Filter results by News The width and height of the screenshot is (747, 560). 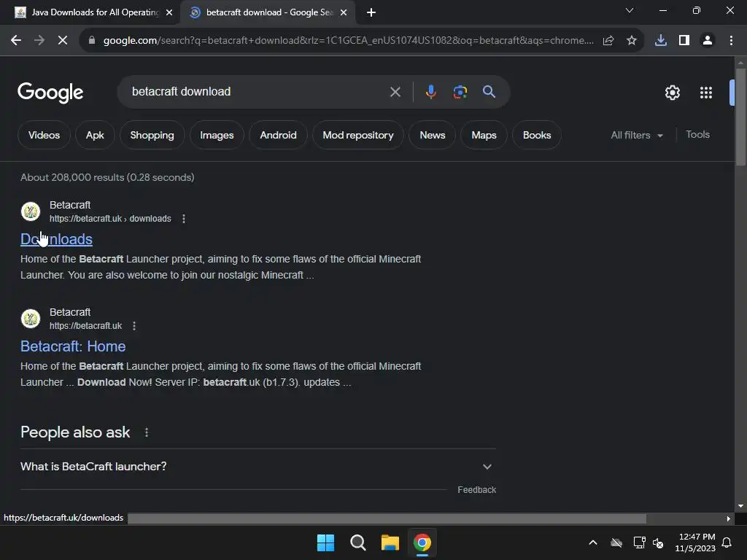(x=432, y=135)
